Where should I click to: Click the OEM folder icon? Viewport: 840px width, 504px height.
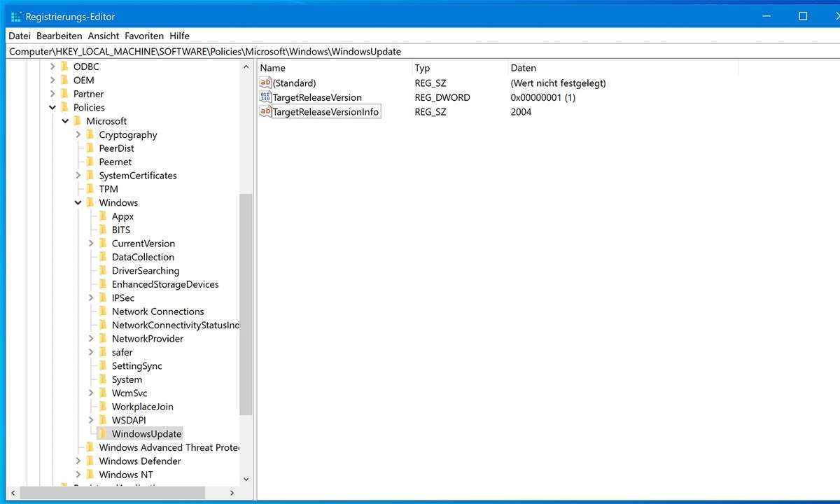coord(65,80)
